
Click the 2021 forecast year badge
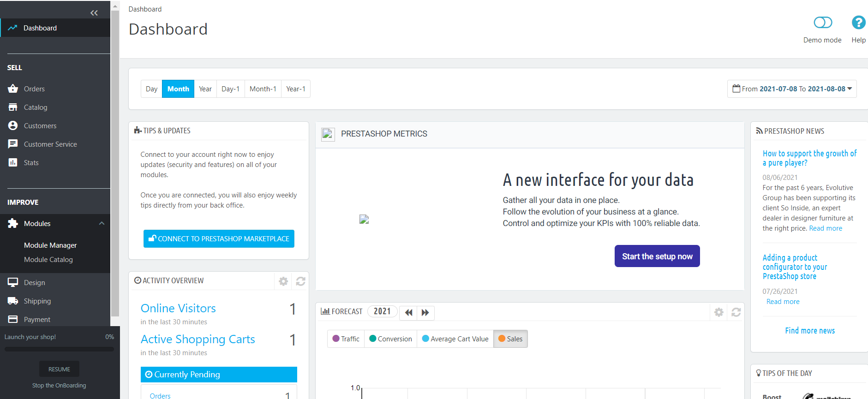pos(382,311)
